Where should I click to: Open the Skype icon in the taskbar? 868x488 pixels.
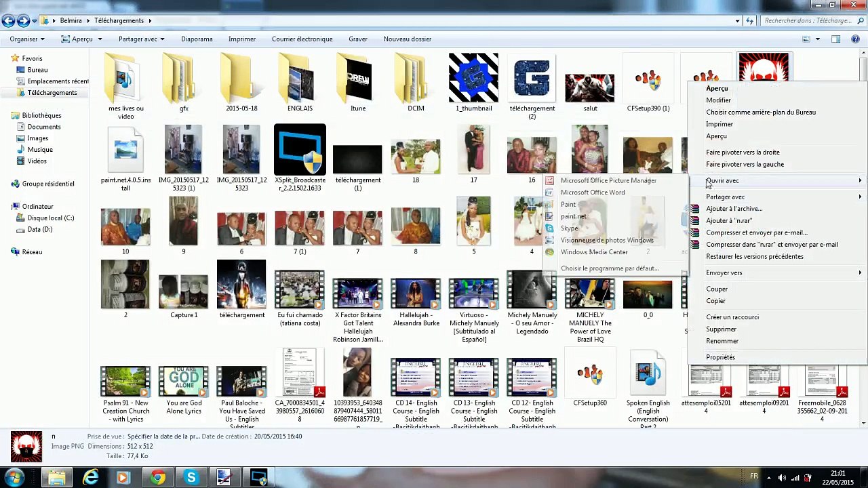click(191, 478)
